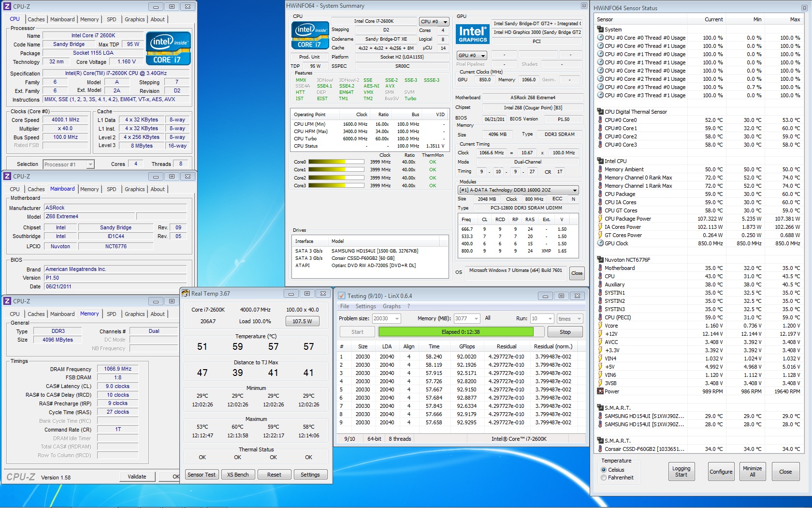Click the usage icon beside CPU #0 Core #0 Thread #0
The width and height of the screenshot is (812, 508).
point(600,38)
